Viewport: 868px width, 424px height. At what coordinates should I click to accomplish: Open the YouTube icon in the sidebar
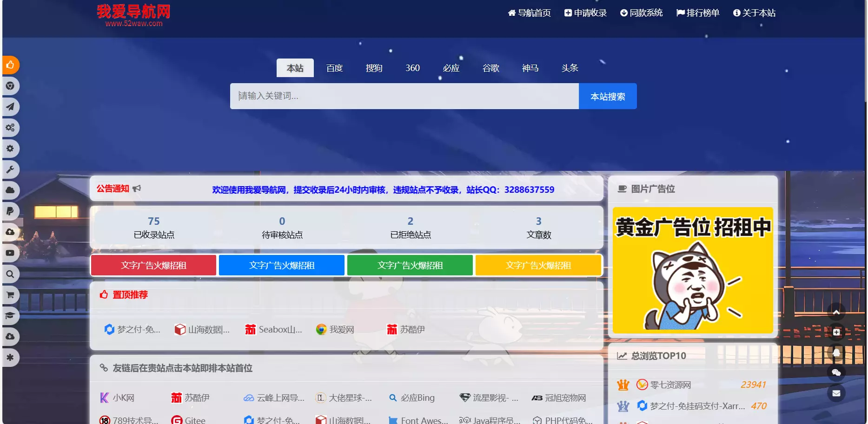(x=10, y=253)
